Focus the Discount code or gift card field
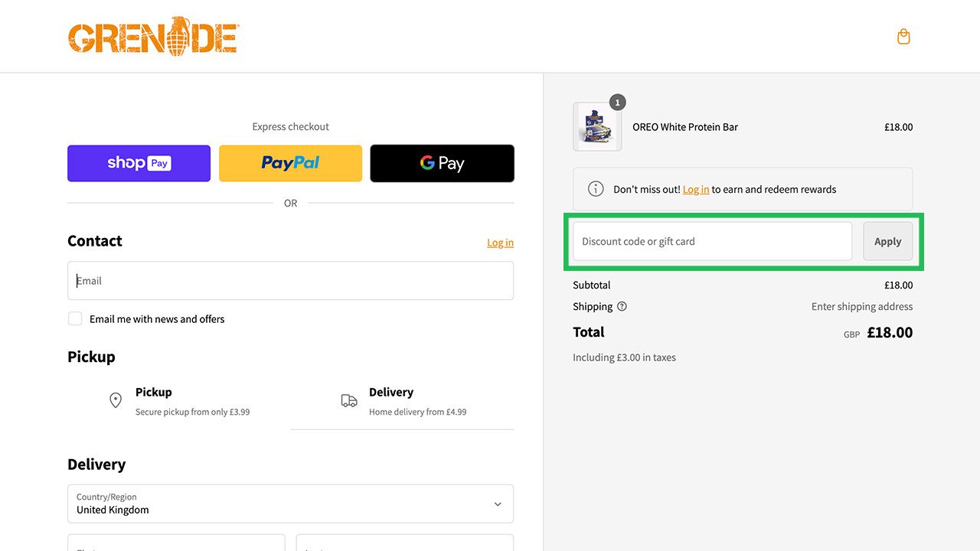Screen dimensions: 980x551 tap(712, 241)
